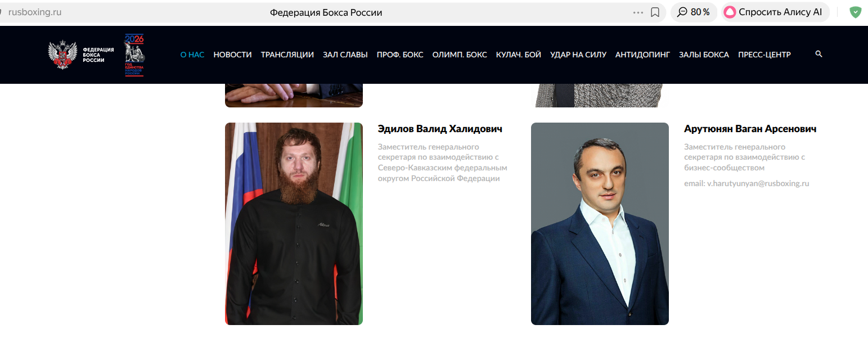Click the photo of Арутюнян Ваган Арсенович
Viewport: 868px width, 338px height.
(600, 224)
